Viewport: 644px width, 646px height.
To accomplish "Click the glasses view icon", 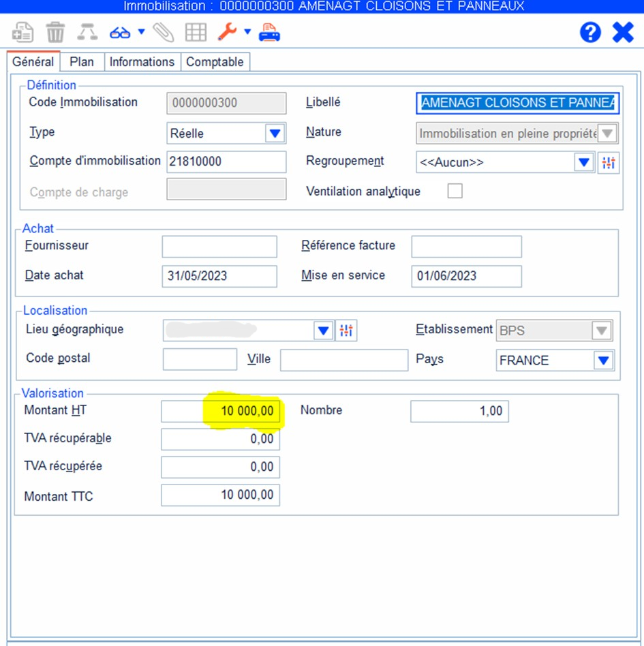I will [120, 32].
